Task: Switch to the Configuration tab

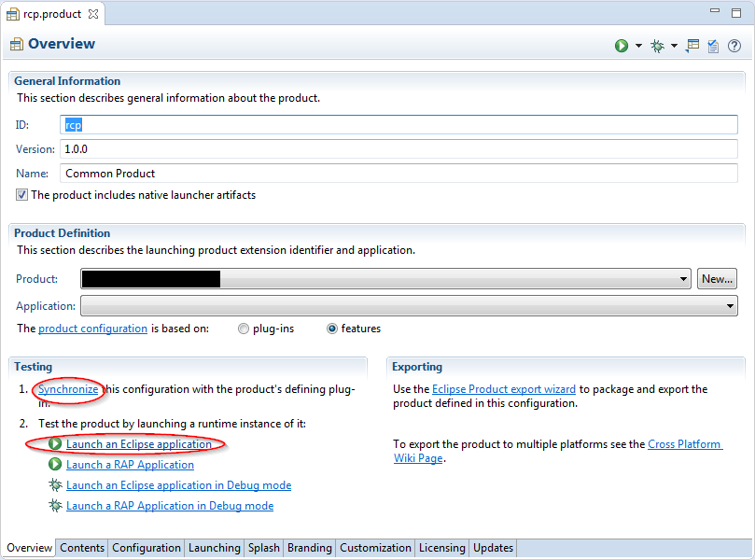Action: [147, 548]
